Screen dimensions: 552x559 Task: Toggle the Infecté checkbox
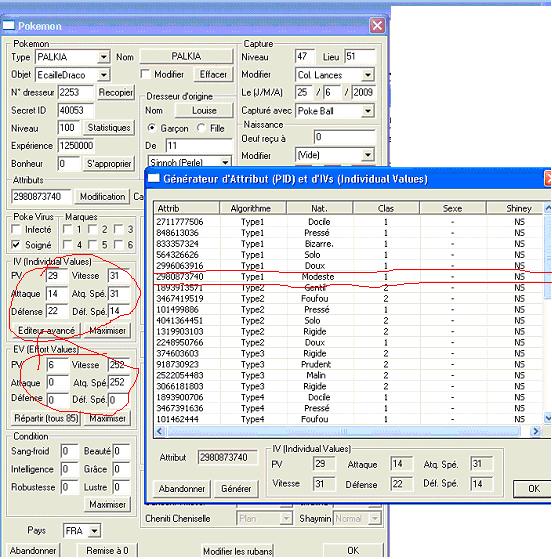[x=16, y=229]
